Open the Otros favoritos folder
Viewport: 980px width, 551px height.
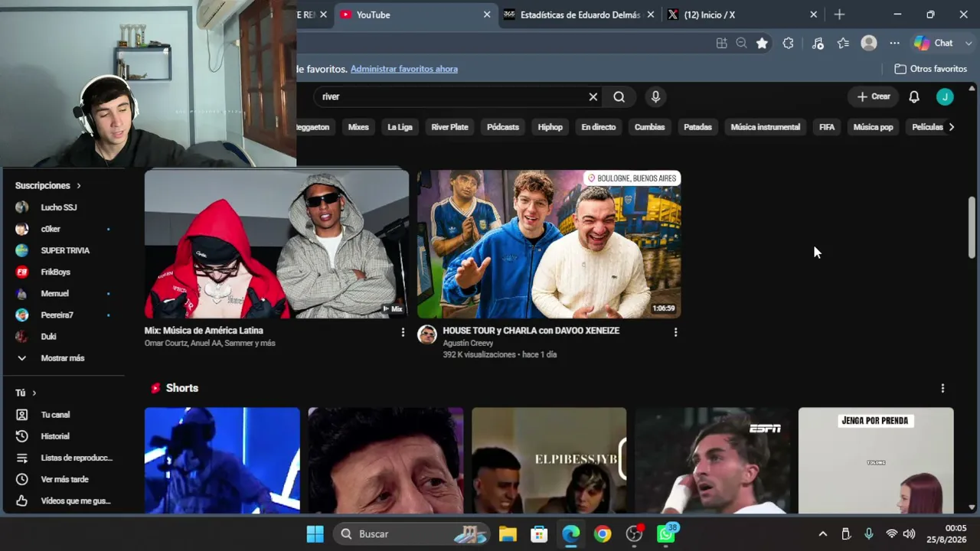click(x=930, y=69)
